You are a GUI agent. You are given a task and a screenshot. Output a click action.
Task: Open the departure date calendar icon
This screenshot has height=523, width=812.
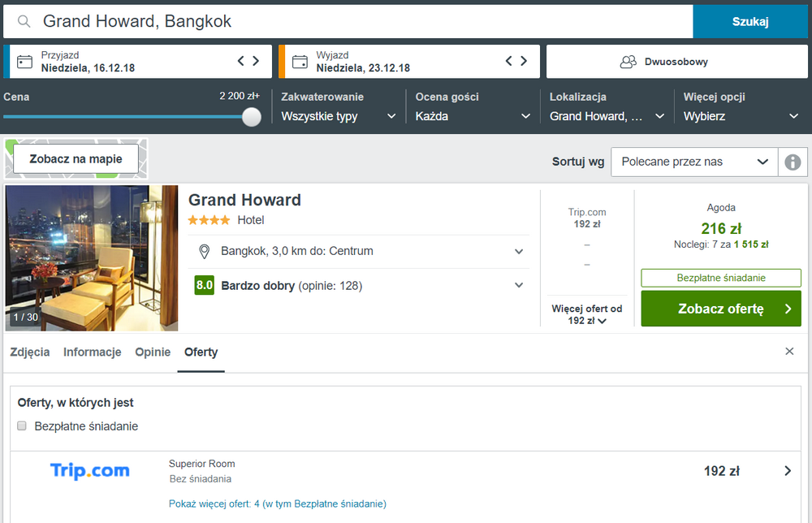pos(300,62)
